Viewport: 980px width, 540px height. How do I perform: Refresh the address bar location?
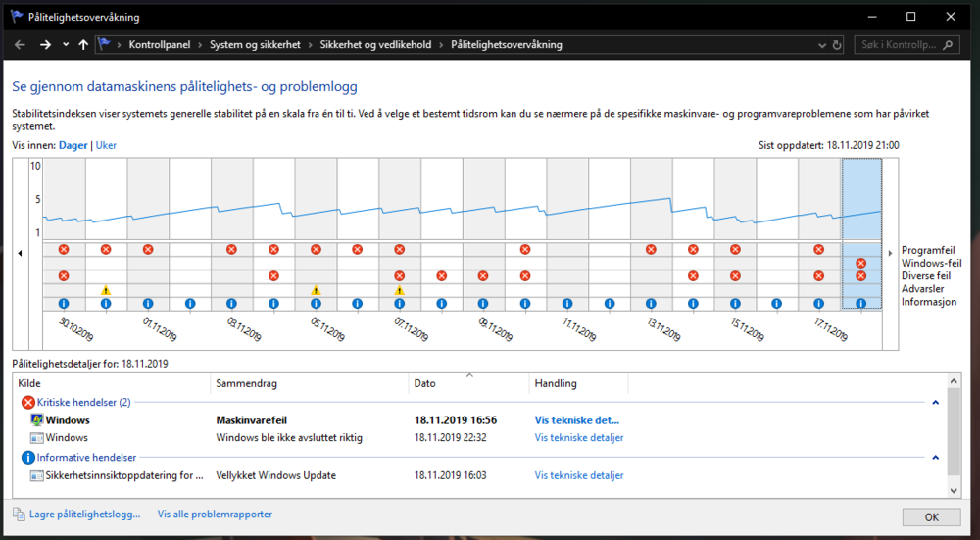[838, 45]
